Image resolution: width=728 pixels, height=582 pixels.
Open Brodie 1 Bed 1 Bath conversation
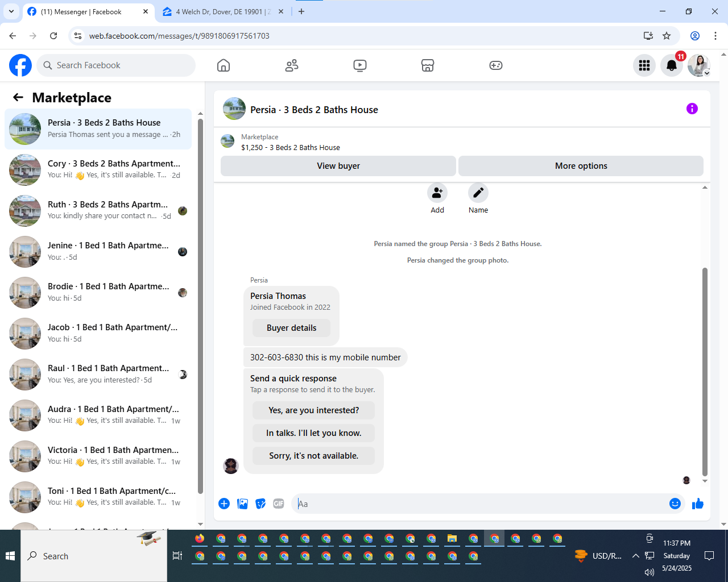coord(98,293)
